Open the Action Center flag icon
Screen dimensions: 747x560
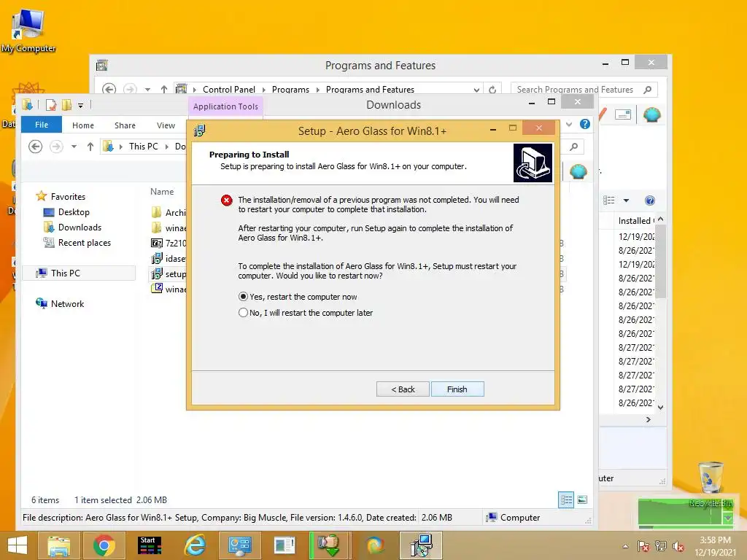click(x=643, y=546)
